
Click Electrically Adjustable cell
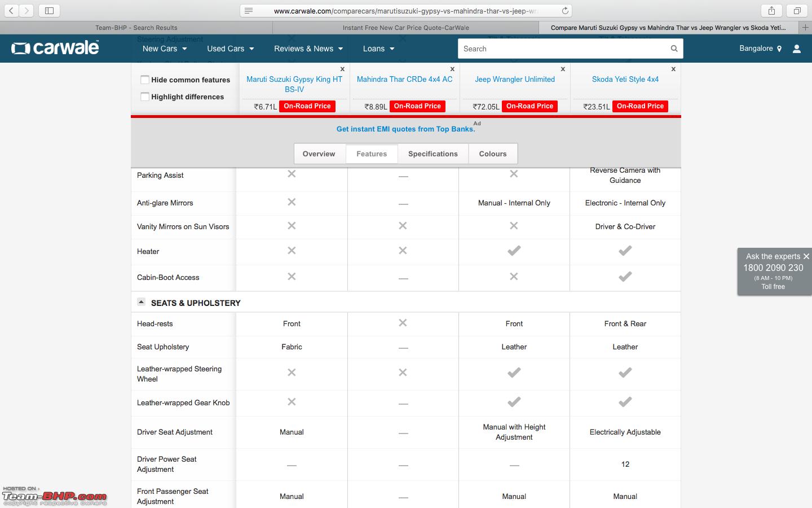click(625, 432)
